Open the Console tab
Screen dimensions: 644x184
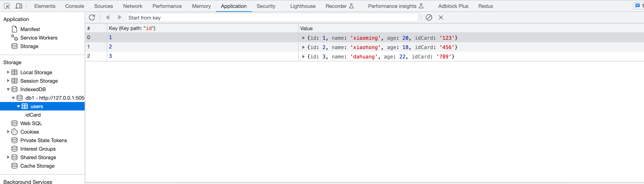(x=74, y=6)
